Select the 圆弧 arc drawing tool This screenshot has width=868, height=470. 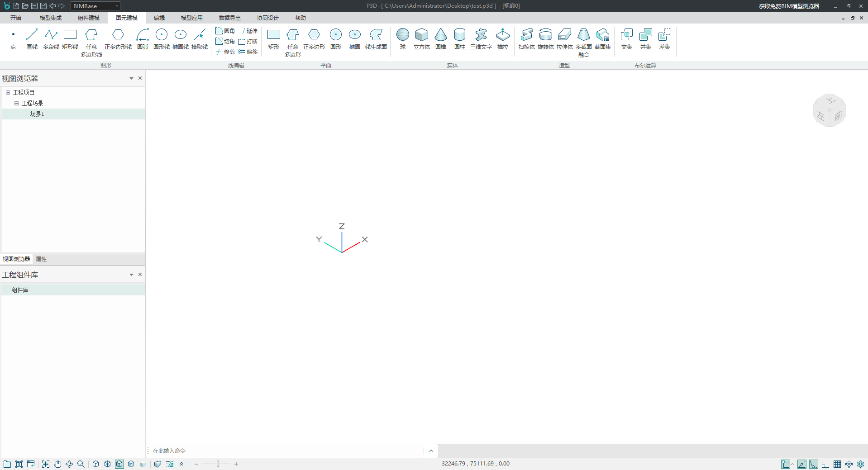(x=143, y=38)
